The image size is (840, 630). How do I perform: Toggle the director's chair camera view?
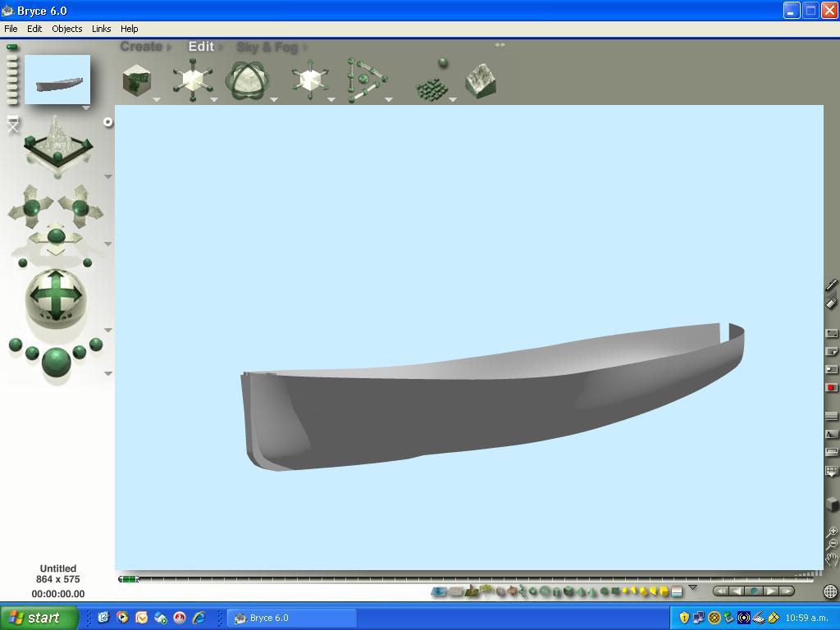(x=12, y=125)
